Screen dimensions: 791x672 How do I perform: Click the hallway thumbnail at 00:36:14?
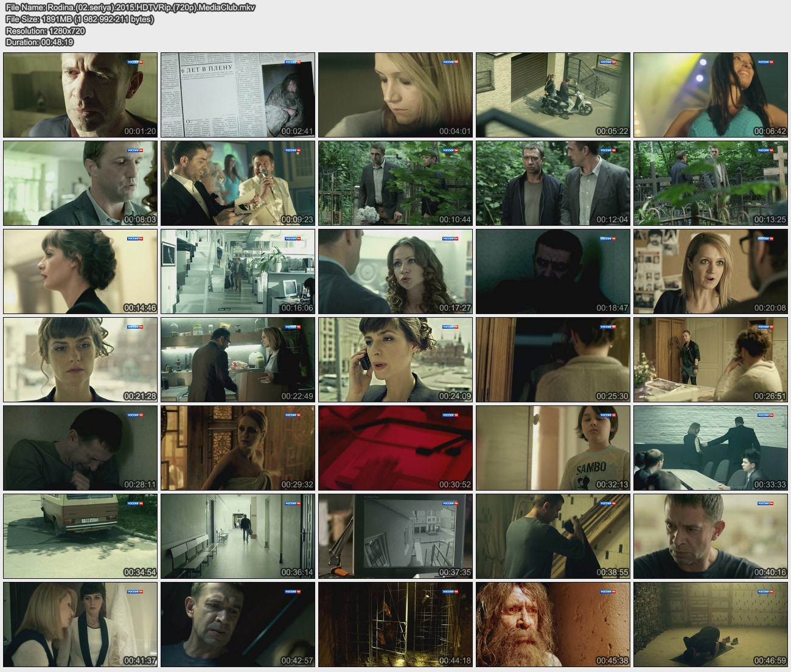pos(238,536)
